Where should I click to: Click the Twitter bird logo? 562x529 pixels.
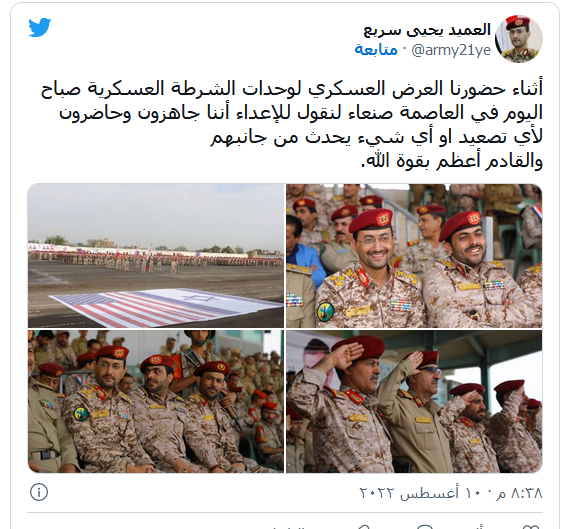[x=39, y=27]
